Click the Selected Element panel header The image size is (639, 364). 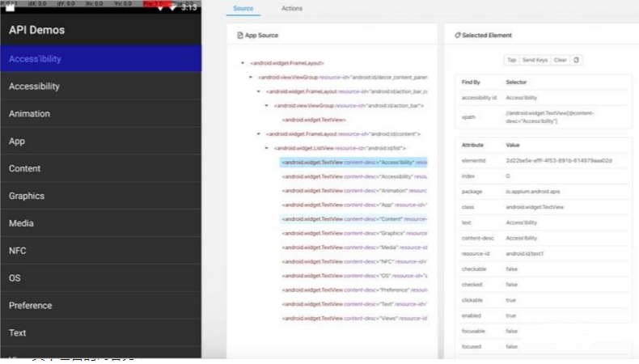pos(483,35)
